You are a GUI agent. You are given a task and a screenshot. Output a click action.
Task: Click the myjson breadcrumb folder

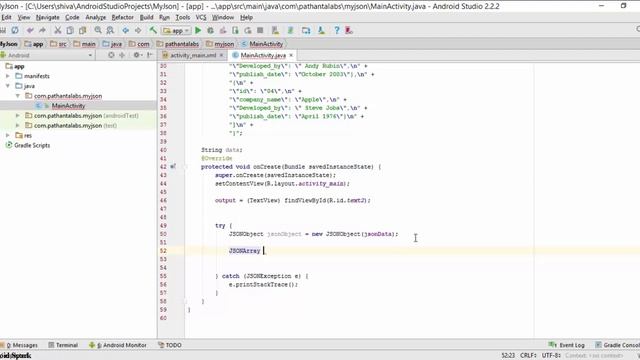pyautogui.click(x=220, y=44)
